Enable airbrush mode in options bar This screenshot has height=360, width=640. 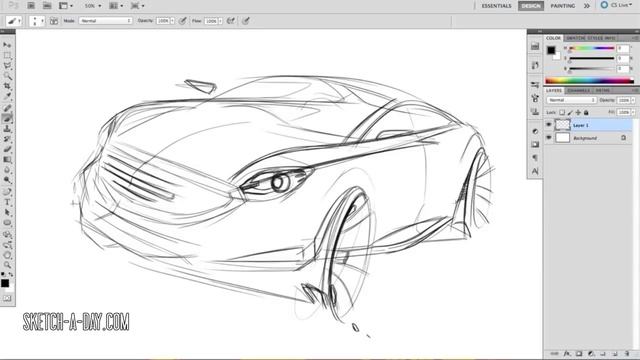pyautogui.click(x=231, y=20)
